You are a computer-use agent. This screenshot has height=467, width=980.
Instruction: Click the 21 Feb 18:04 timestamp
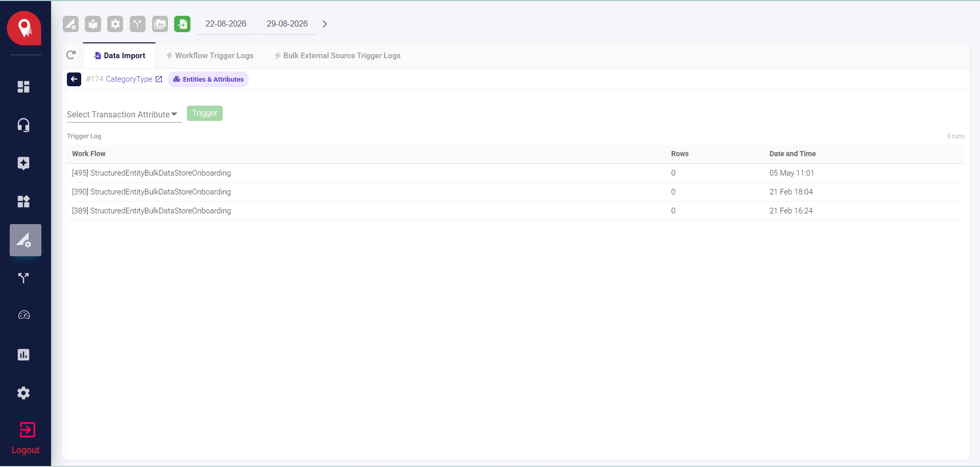(x=791, y=192)
